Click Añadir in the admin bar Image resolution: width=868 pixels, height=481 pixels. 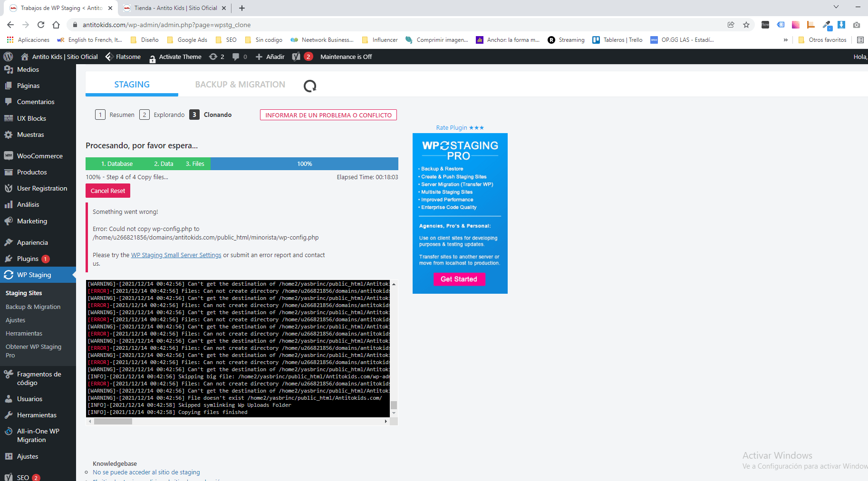pos(270,57)
